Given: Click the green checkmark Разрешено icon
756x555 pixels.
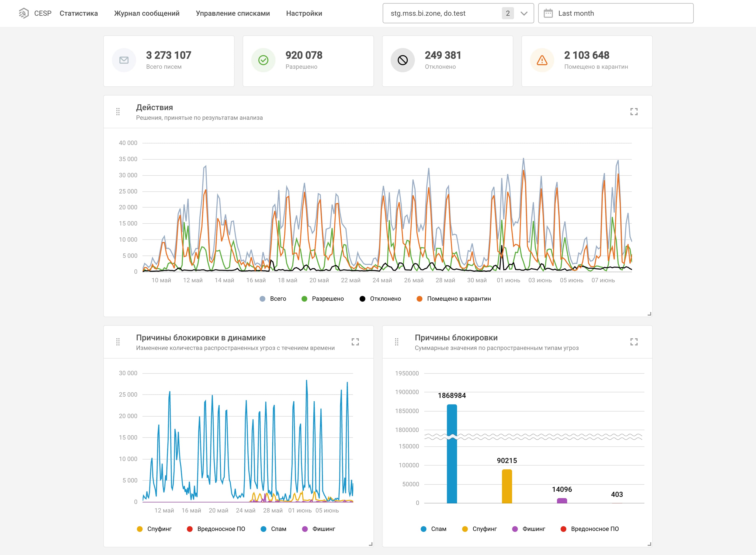Looking at the screenshot, I should [x=263, y=60].
